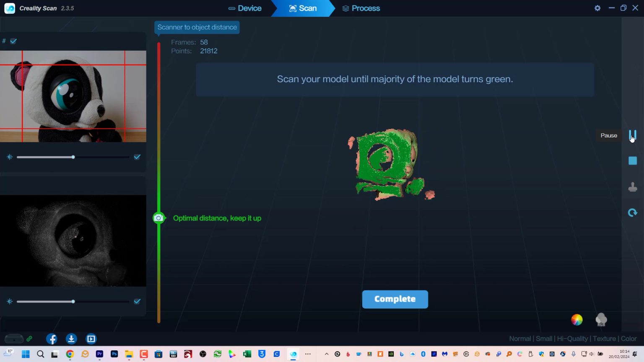
Task: Stop the scan with the square icon
Action: click(x=633, y=161)
